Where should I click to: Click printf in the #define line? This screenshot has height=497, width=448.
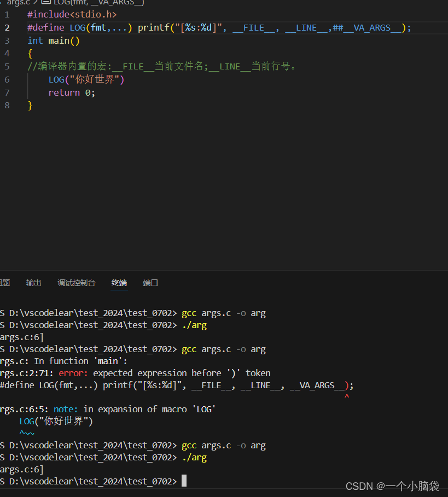point(154,28)
